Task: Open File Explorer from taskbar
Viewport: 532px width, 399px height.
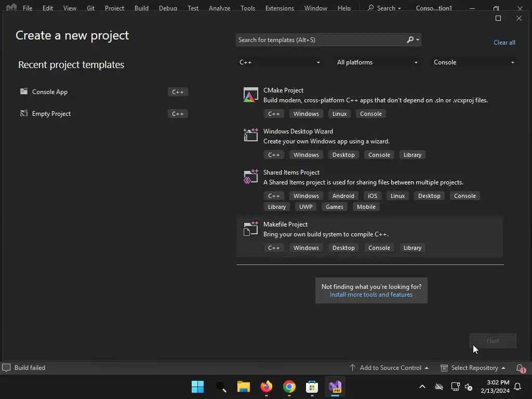Action: [244, 387]
